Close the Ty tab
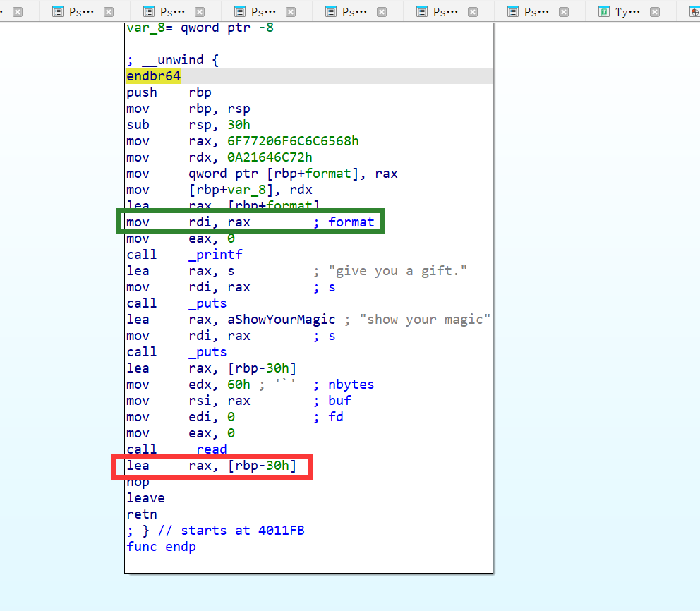The height and width of the screenshot is (611, 700). point(655,12)
